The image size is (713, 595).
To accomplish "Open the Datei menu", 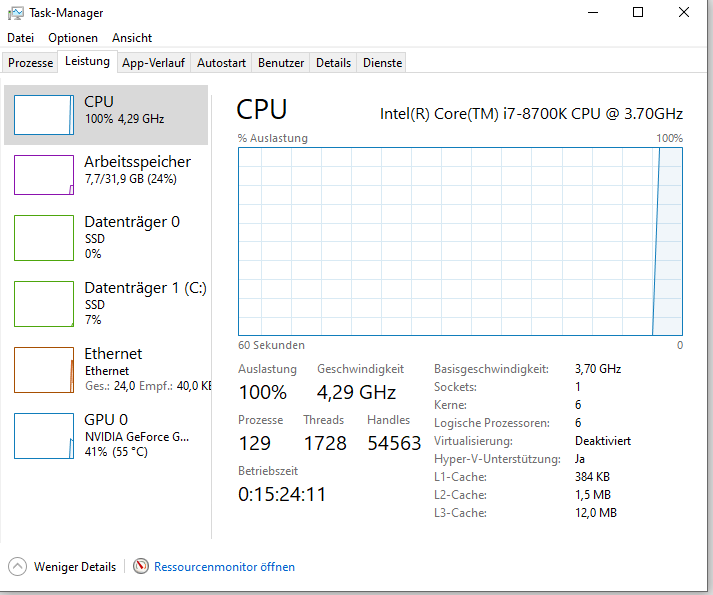I will coord(20,38).
